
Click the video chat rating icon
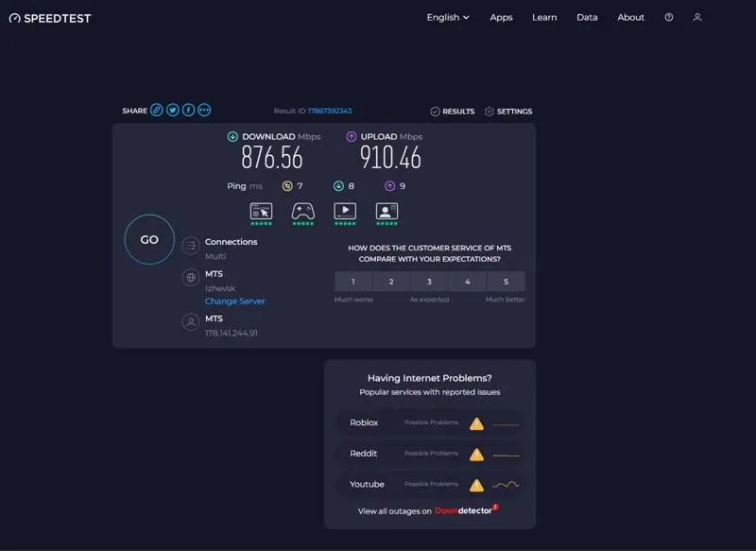(x=387, y=212)
